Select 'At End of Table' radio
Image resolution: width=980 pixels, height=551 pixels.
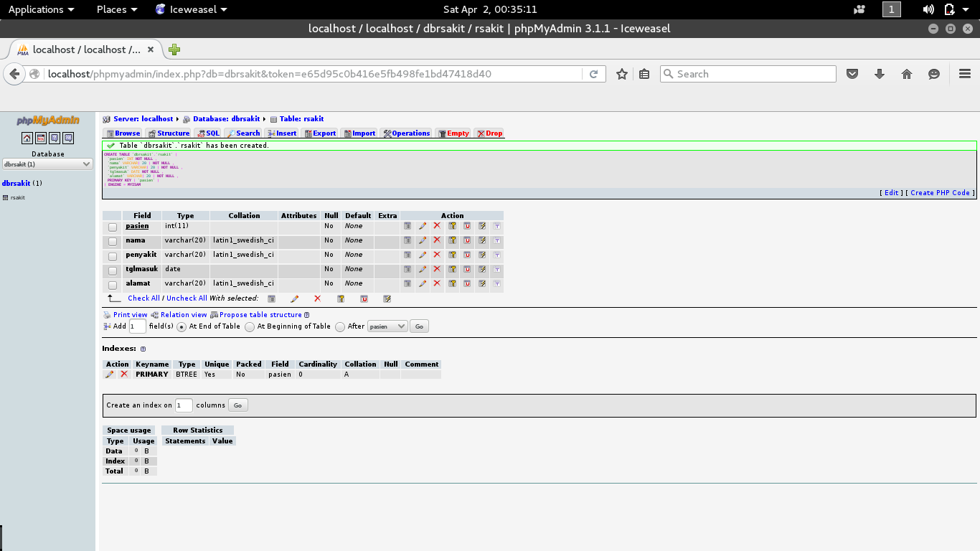pyautogui.click(x=182, y=326)
